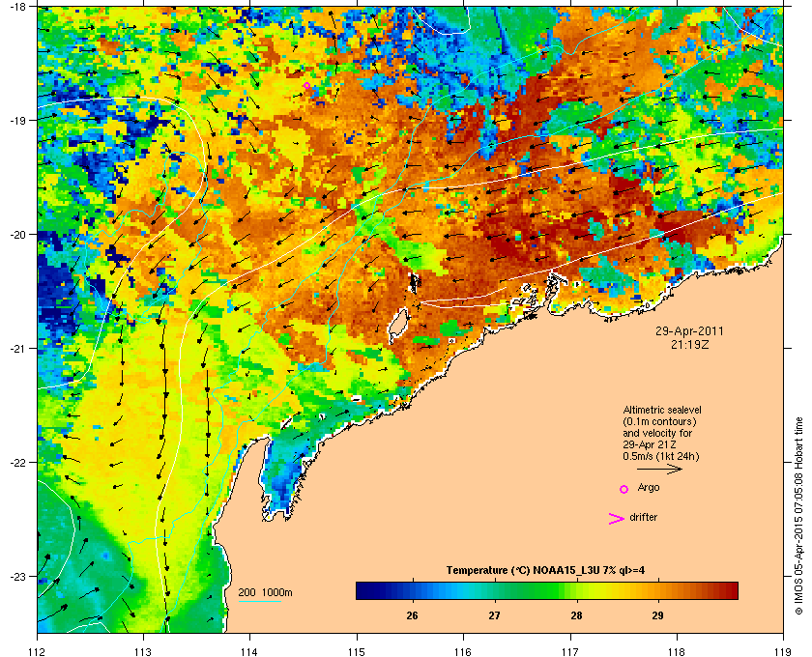Screen dimensions: 812x657
Task: Click the longitude axis label '117'
Action: [x=569, y=651]
